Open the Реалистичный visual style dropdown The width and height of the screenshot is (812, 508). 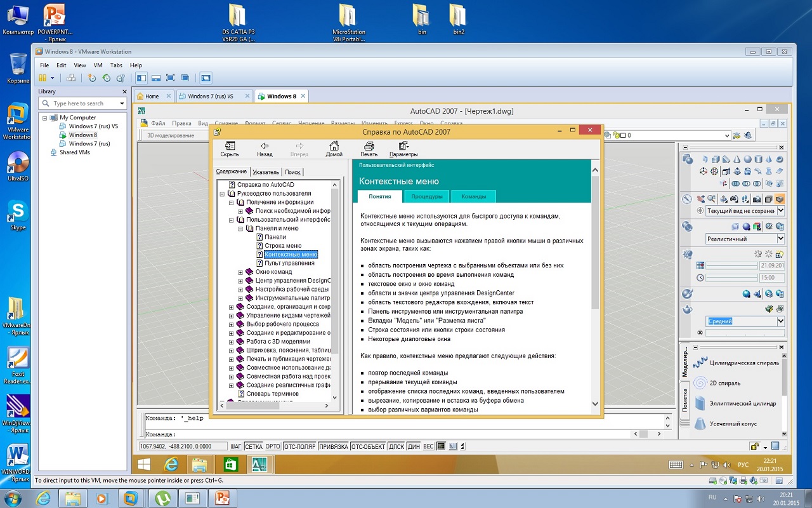click(x=780, y=239)
